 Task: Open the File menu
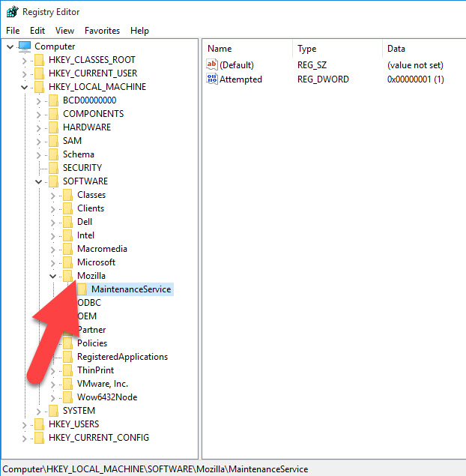[13, 31]
